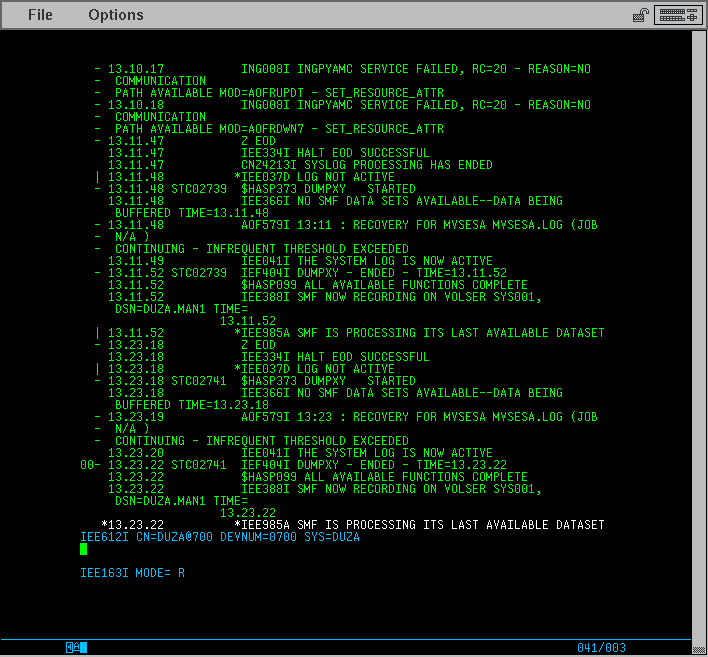Viewport: 708px width, 657px height.
Task: Select the IEE163I MODE= R line
Action: click(132, 573)
